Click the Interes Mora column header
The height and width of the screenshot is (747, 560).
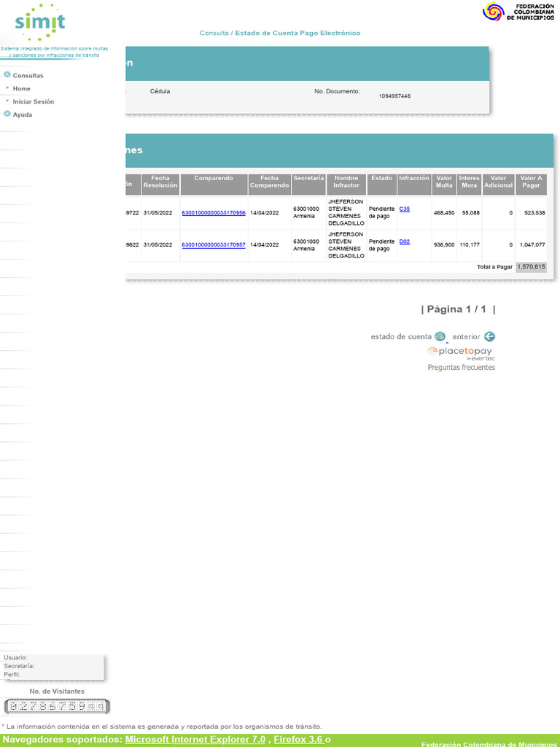point(469,185)
